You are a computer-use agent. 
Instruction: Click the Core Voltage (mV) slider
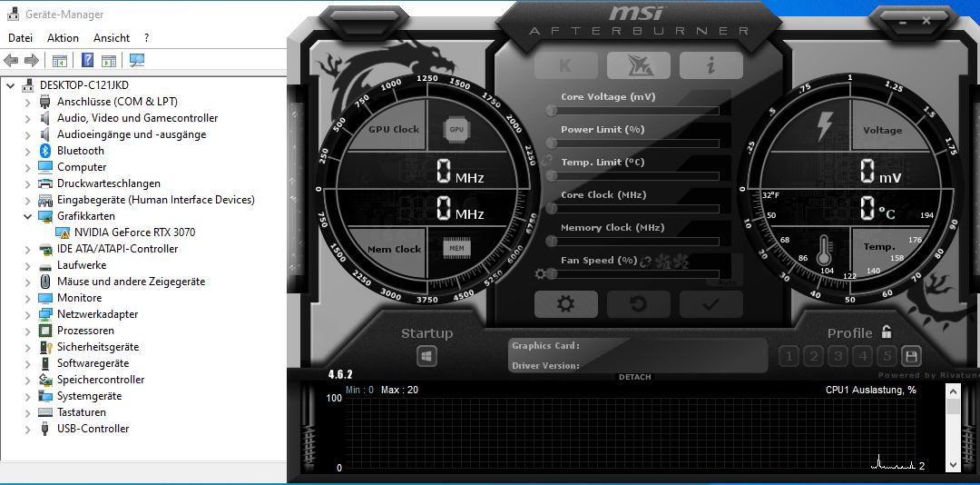pyautogui.click(x=633, y=111)
